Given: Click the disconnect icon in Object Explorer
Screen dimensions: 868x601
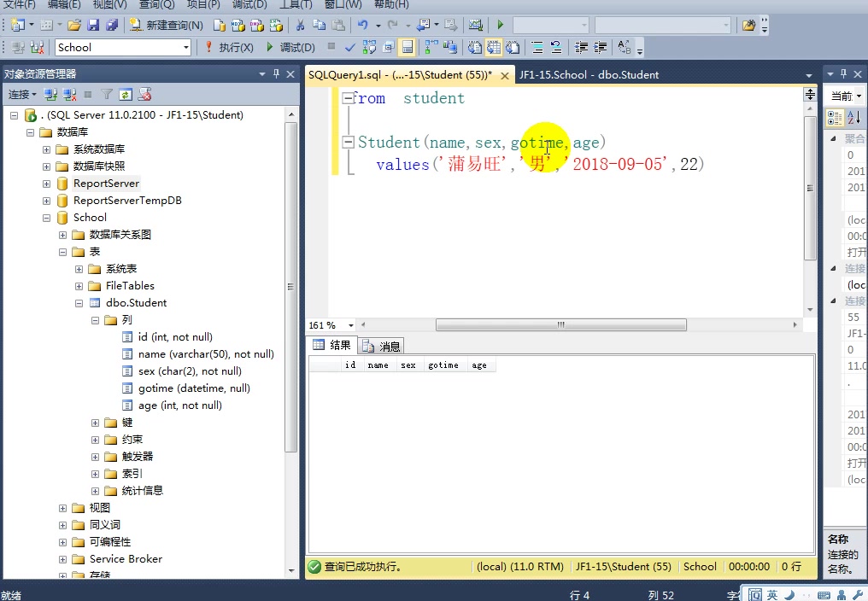Looking at the screenshot, I should pyautogui.click(x=69, y=95).
